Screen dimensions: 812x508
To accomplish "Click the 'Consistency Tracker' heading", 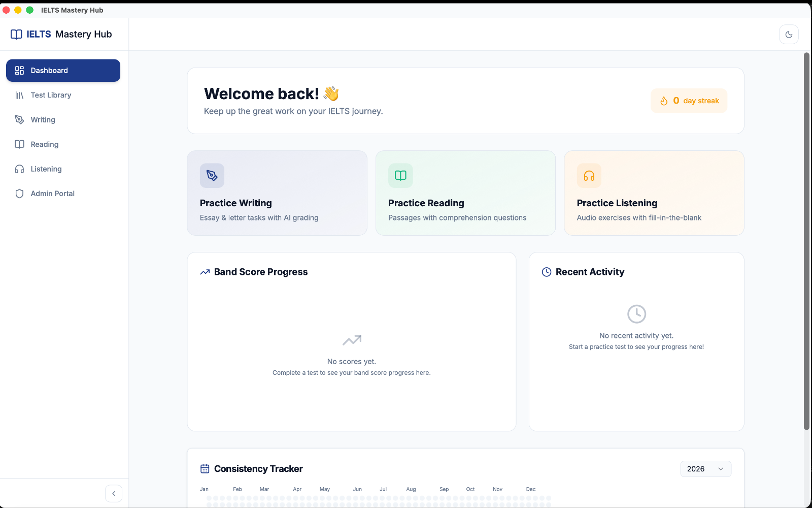I will click(x=258, y=469).
